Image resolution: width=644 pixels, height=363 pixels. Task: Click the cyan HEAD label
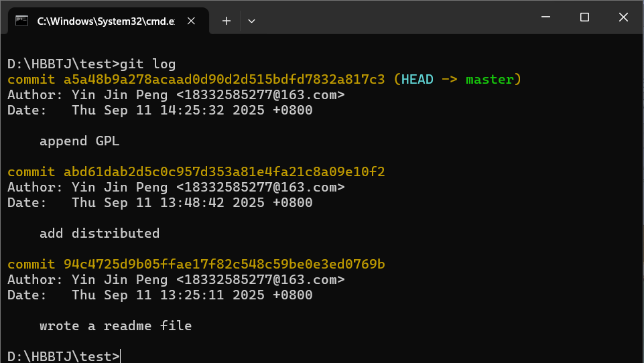coord(417,80)
